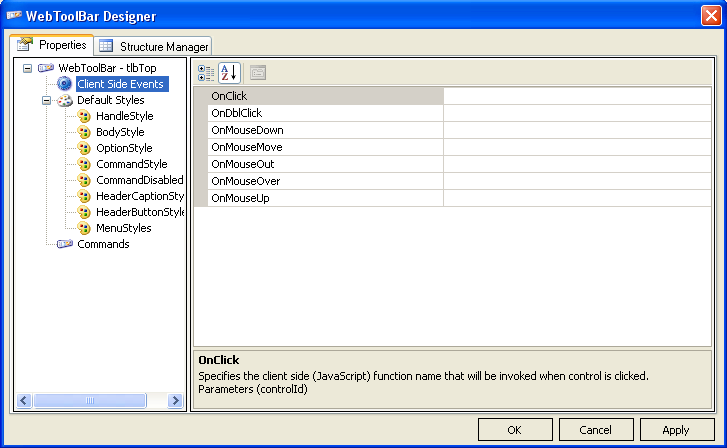Screen dimensions: 727x448
Task: Click the WebToolBar root node icon
Action: [46, 68]
